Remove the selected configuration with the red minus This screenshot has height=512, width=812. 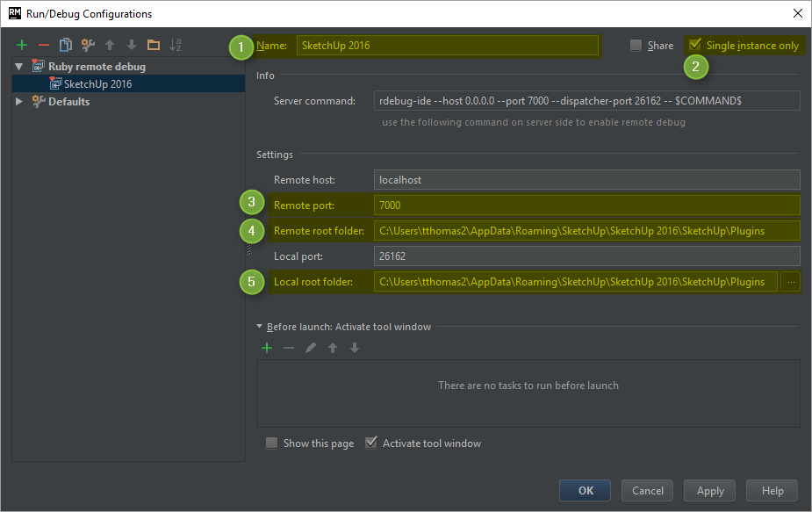[x=44, y=45]
